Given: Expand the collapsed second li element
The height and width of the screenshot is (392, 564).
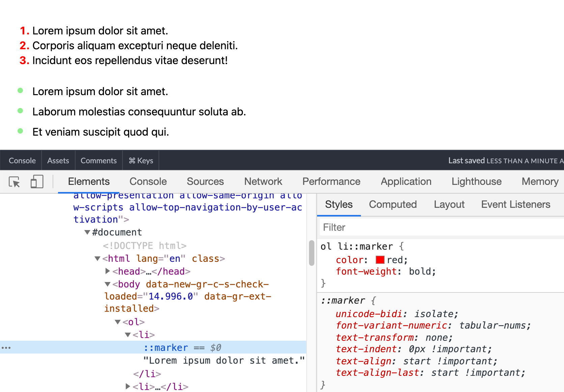Looking at the screenshot, I should tap(128, 386).
